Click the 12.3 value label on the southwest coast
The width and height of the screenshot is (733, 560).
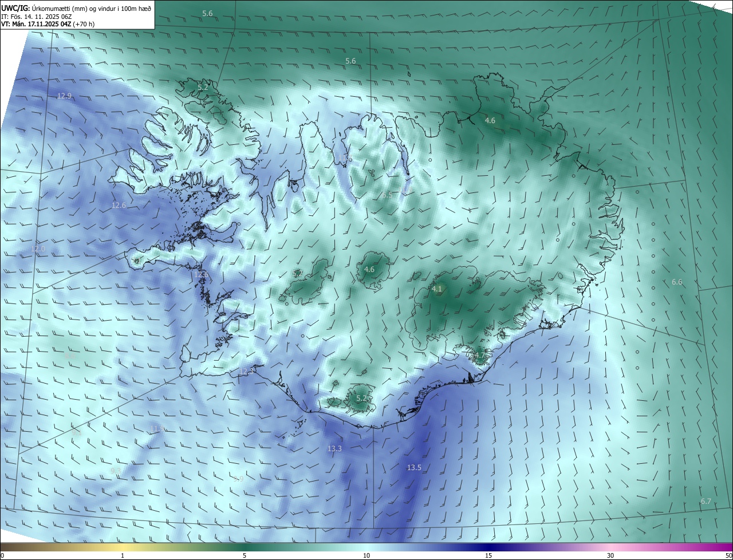(x=246, y=372)
